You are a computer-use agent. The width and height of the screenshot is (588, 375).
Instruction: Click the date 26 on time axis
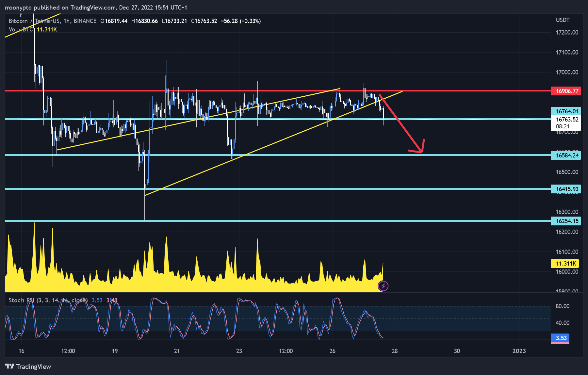(332, 351)
